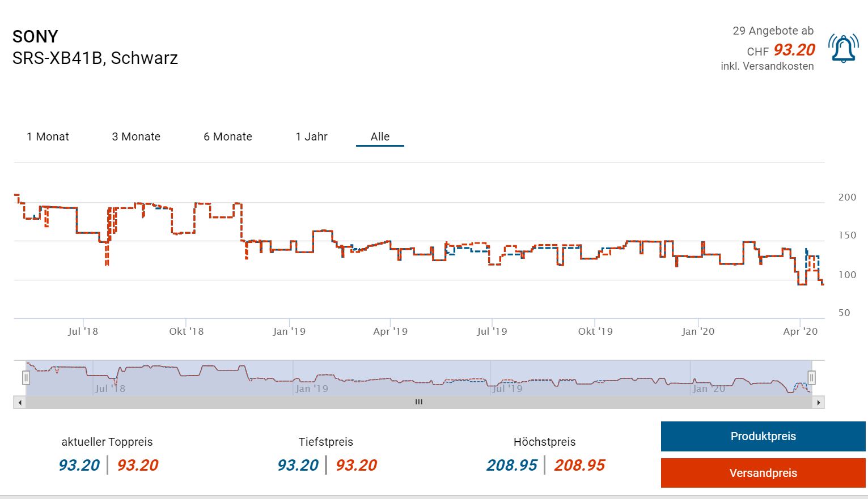Toggle the Produktpreis series
Screen dimensions: 868x499
(763, 436)
